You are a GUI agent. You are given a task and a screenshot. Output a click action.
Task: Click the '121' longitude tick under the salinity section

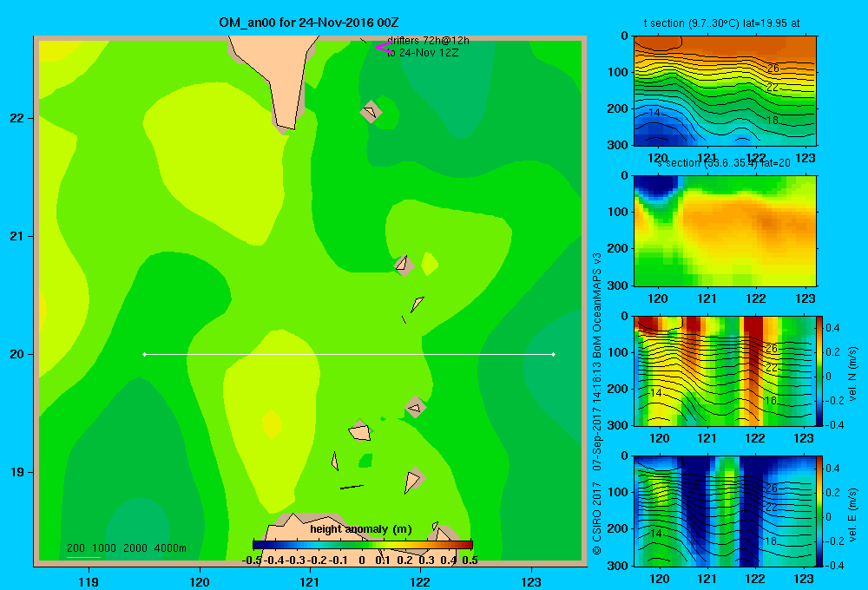707,298
